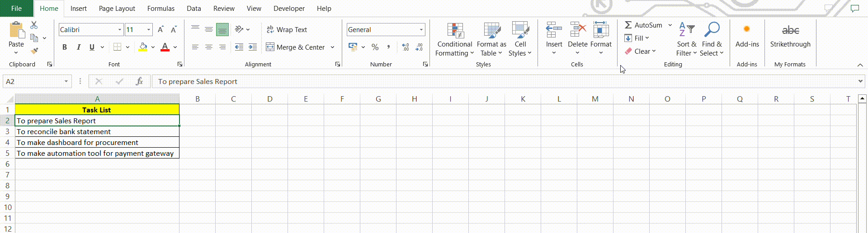Open the Sort & Filter menu
Image resolution: width=868 pixels, height=233 pixels.
click(x=686, y=40)
